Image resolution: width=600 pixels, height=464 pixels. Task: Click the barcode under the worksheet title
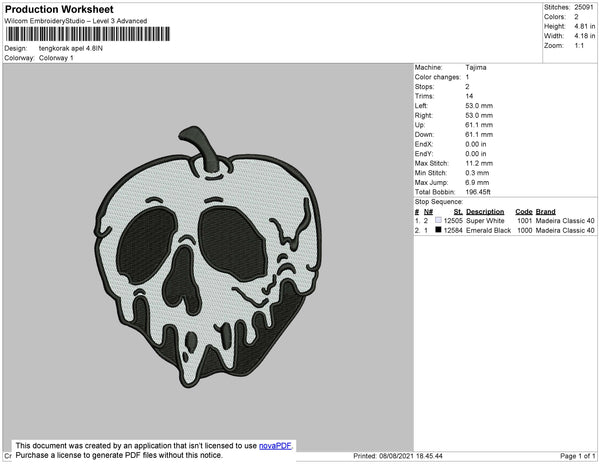[88, 34]
